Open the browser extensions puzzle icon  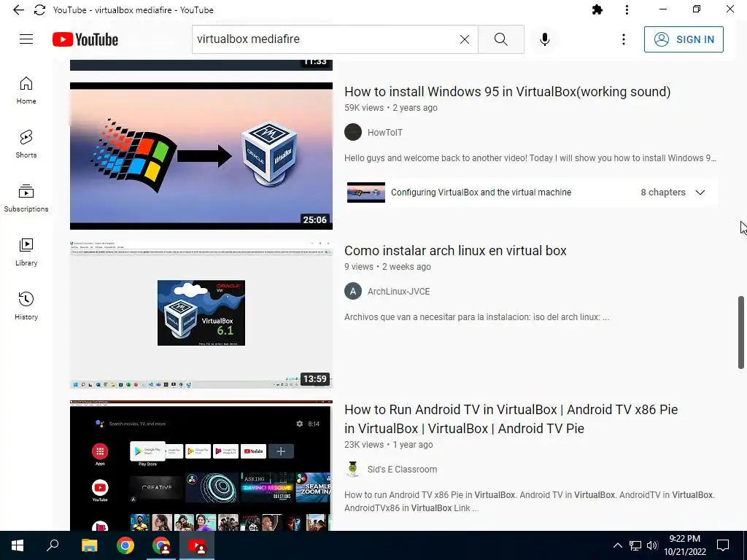597,9
